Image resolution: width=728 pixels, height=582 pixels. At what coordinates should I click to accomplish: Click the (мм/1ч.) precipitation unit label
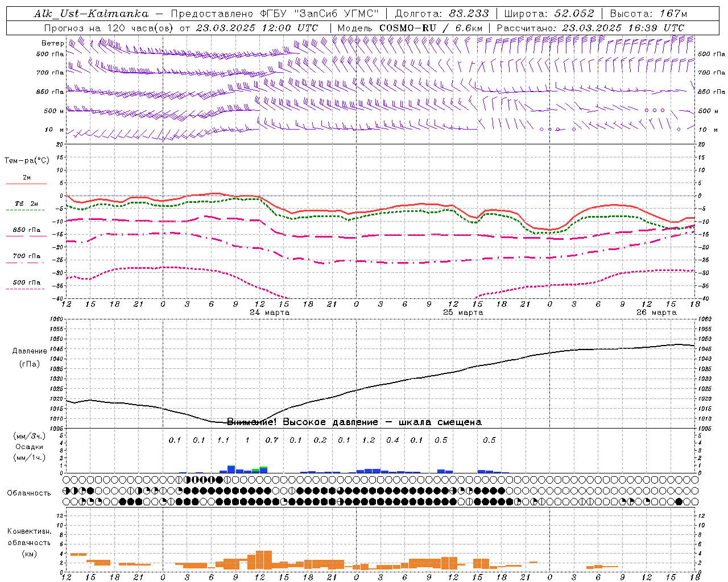pyautogui.click(x=30, y=458)
